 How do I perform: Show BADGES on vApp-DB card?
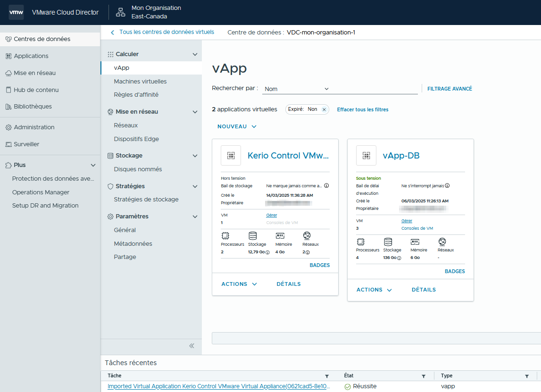[455, 272]
